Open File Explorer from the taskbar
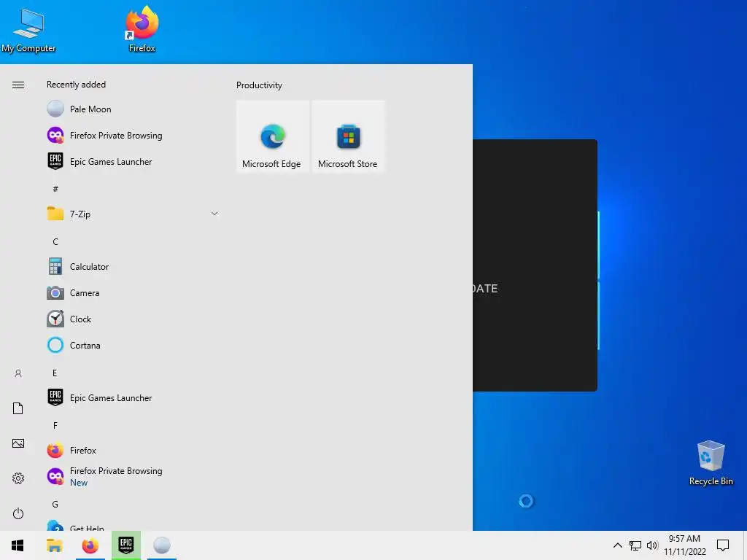Screen dimensions: 747x560 (54, 545)
